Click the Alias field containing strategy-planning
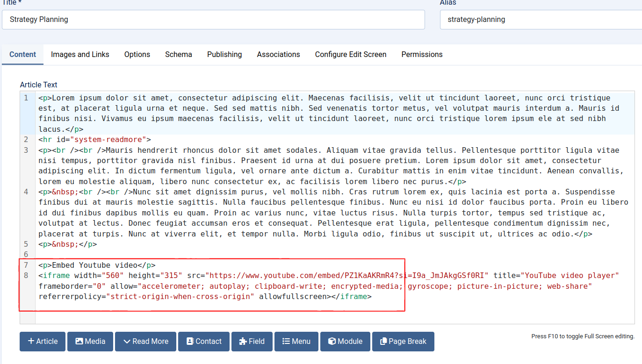Image resolution: width=642 pixels, height=364 pixels. (x=541, y=20)
